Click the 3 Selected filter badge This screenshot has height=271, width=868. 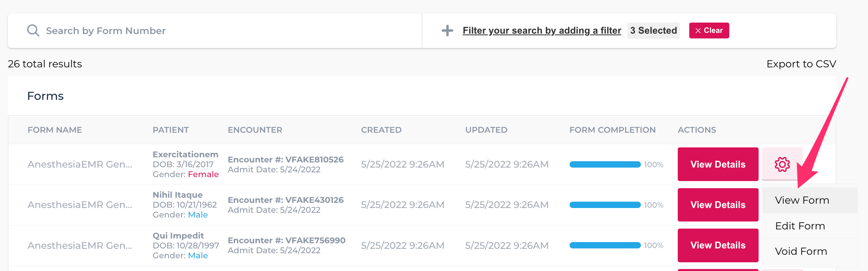coord(653,31)
